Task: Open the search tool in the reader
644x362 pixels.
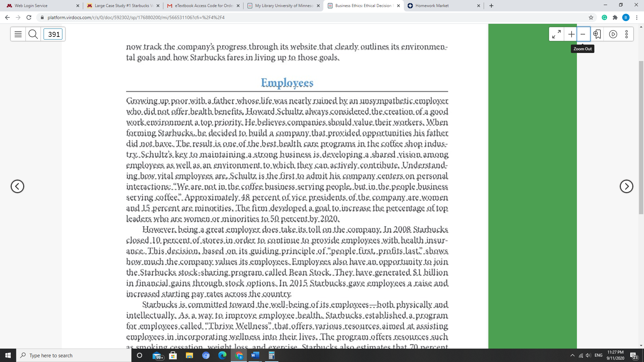Action: tap(33, 34)
